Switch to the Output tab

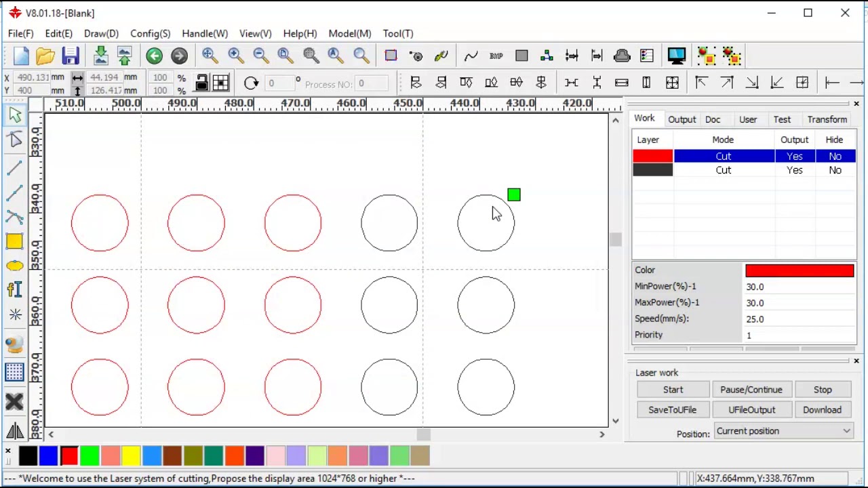point(682,119)
